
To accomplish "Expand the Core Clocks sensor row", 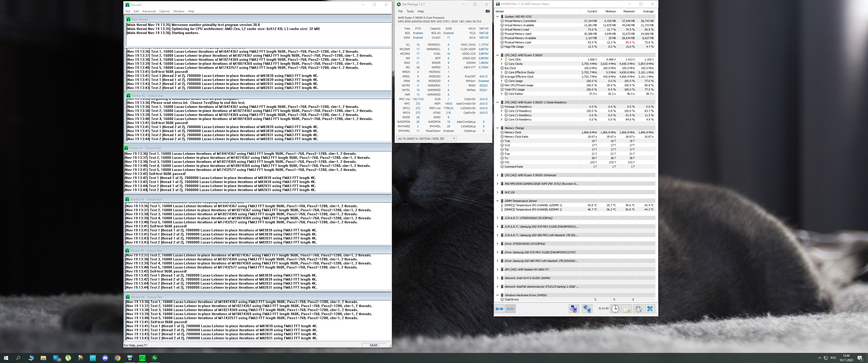I will [x=501, y=64].
